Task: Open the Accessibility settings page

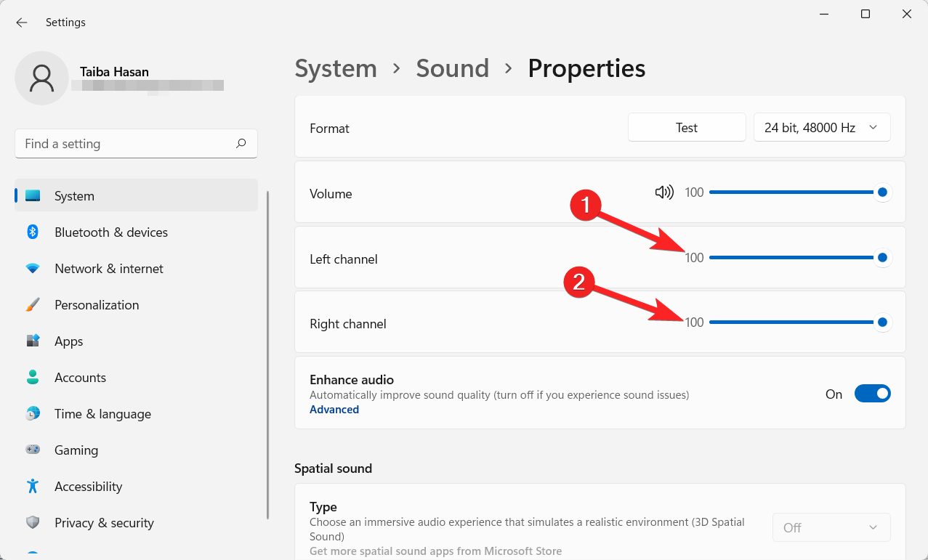Action: click(136, 486)
